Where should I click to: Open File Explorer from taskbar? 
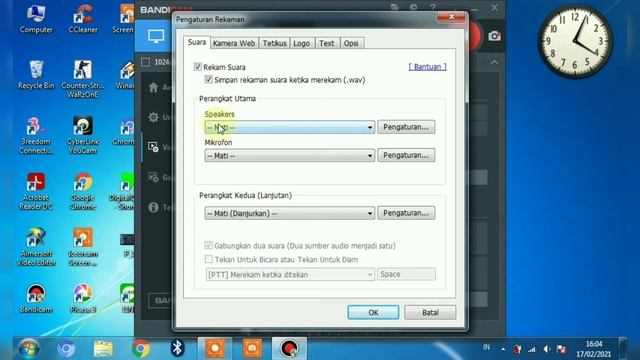(103, 349)
